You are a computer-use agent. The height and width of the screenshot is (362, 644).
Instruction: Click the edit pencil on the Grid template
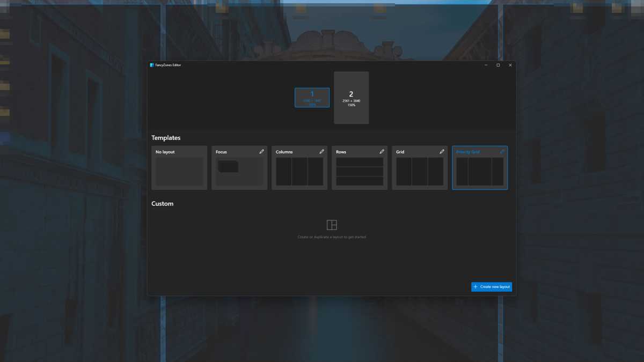click(x=442, y=152)
